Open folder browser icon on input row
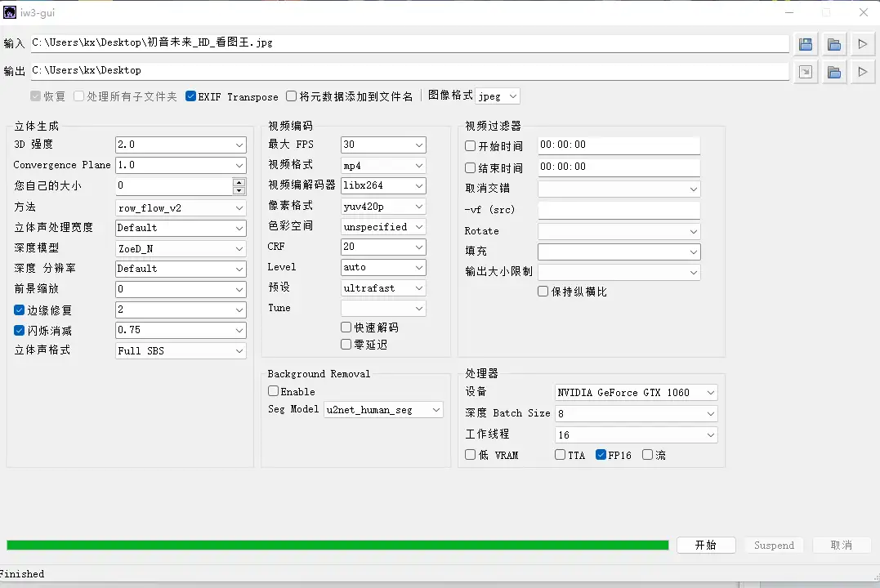 (x=834, y=44)
